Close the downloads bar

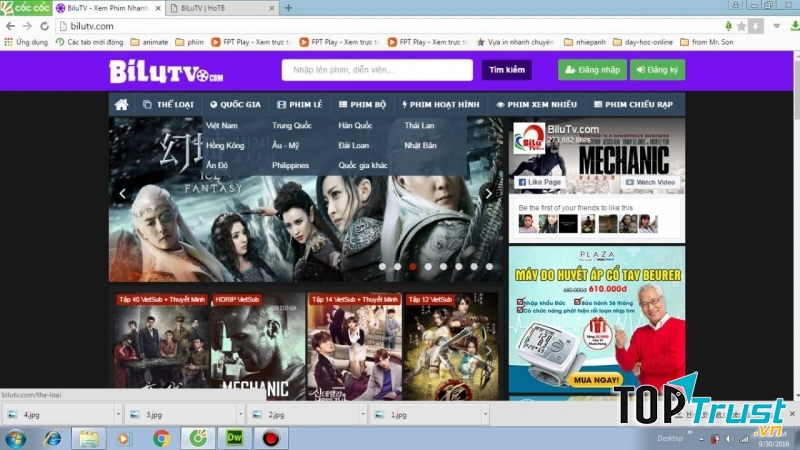[x=792, y=414]
